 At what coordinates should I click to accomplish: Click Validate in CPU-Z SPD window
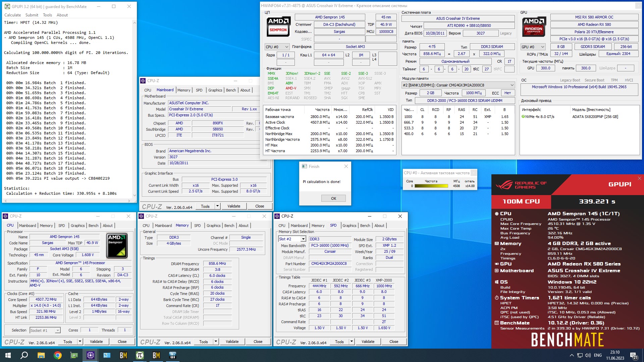click(368, 342)
